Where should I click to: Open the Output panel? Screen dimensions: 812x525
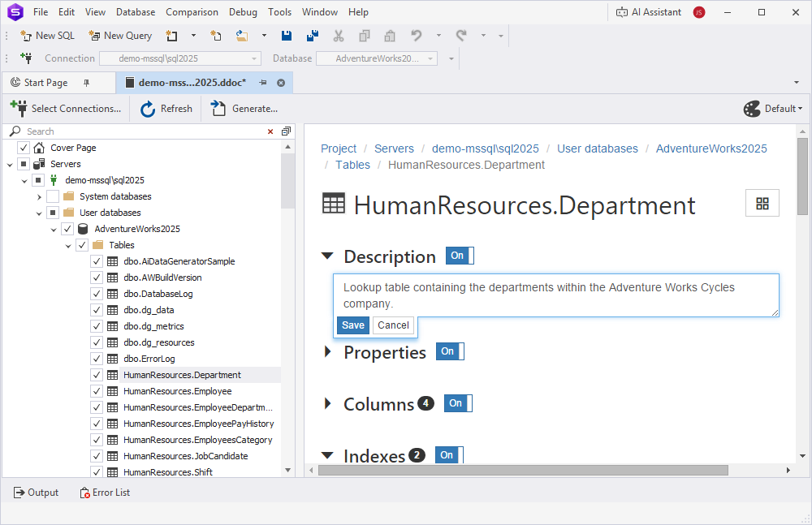click(x=36, y=493)
